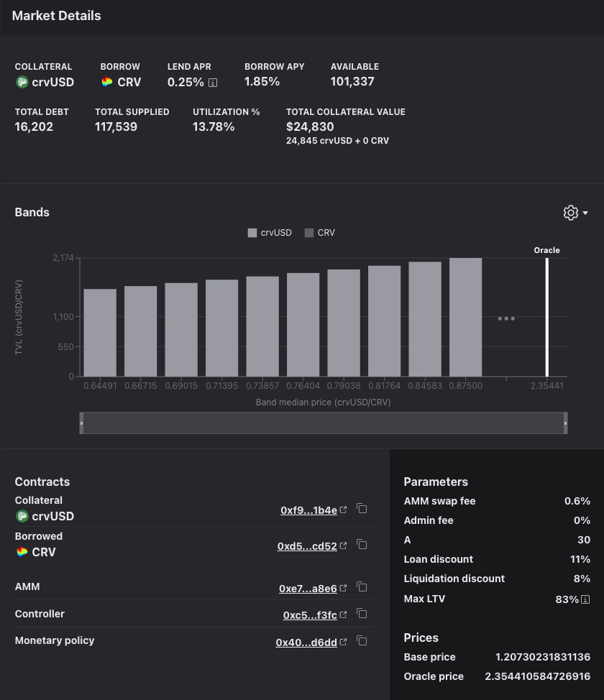Open the 0xd5...cd52 address link
The width and height of the screenshot is (604, 700).
pos(307,546)
